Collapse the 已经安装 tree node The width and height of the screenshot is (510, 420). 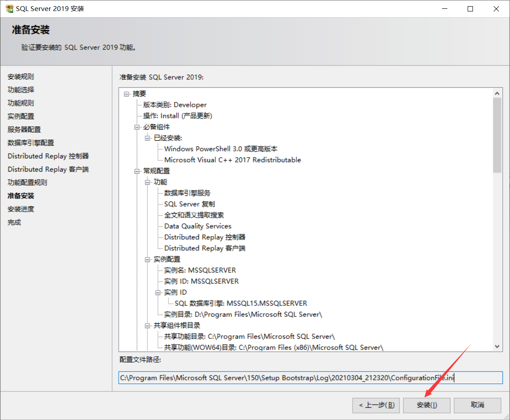pyautogui.click(x=147, y=138)
